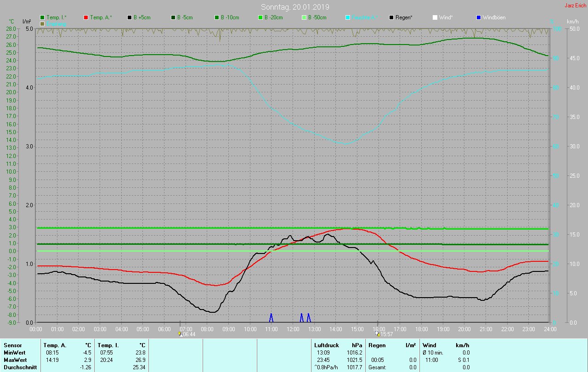Click the sunrise icon at 06:44

coord(180,334)
